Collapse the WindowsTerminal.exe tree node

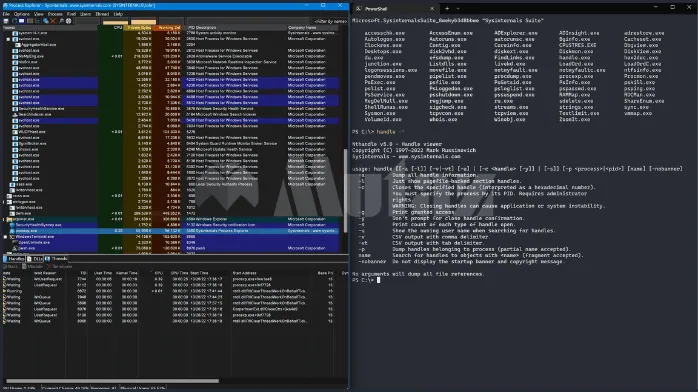tap(5, 237)
